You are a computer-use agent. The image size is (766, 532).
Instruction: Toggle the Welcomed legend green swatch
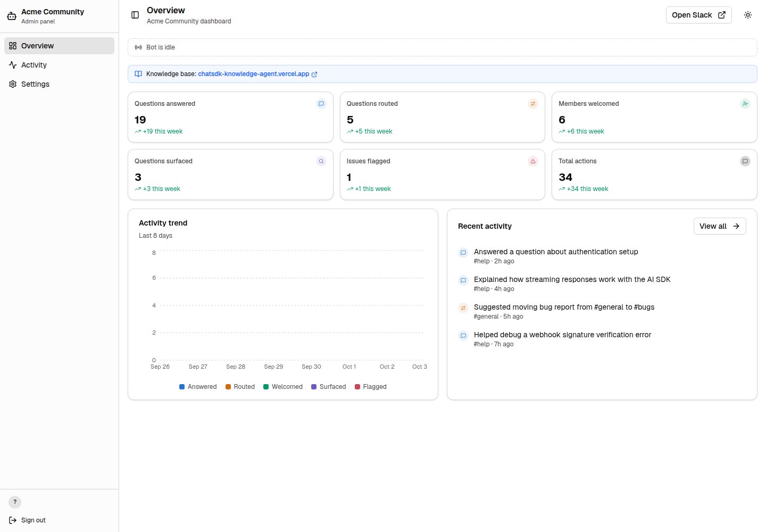point(266,387)
